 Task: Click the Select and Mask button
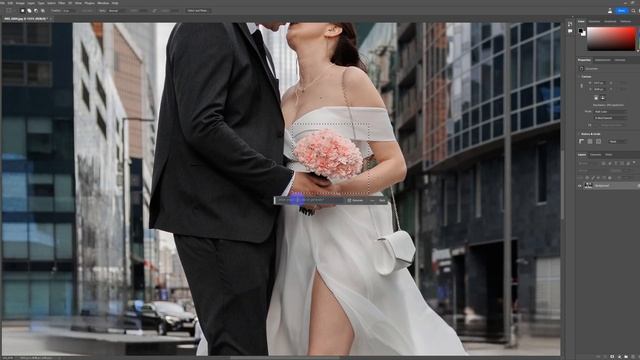(198, 11)
